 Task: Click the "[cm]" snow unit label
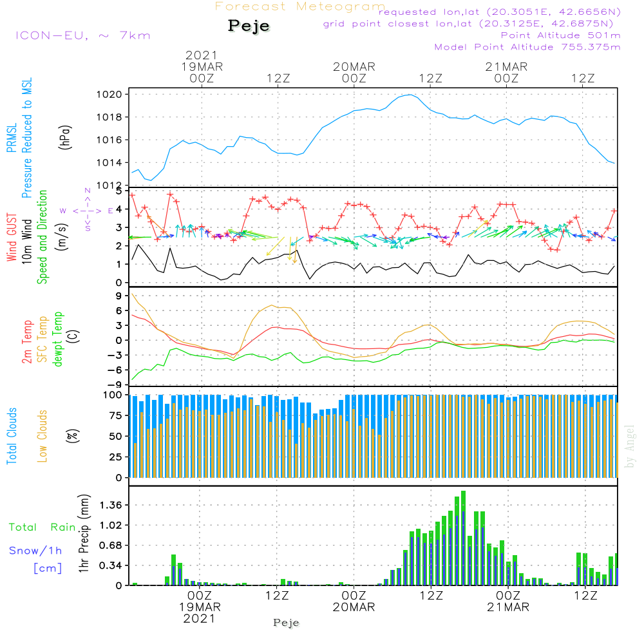(x=48, y=569)
